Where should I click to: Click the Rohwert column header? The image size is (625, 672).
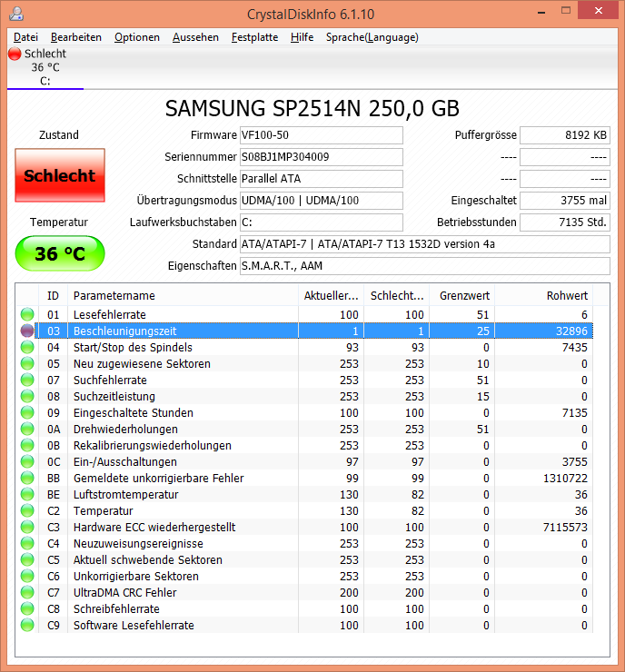point(544,296)
